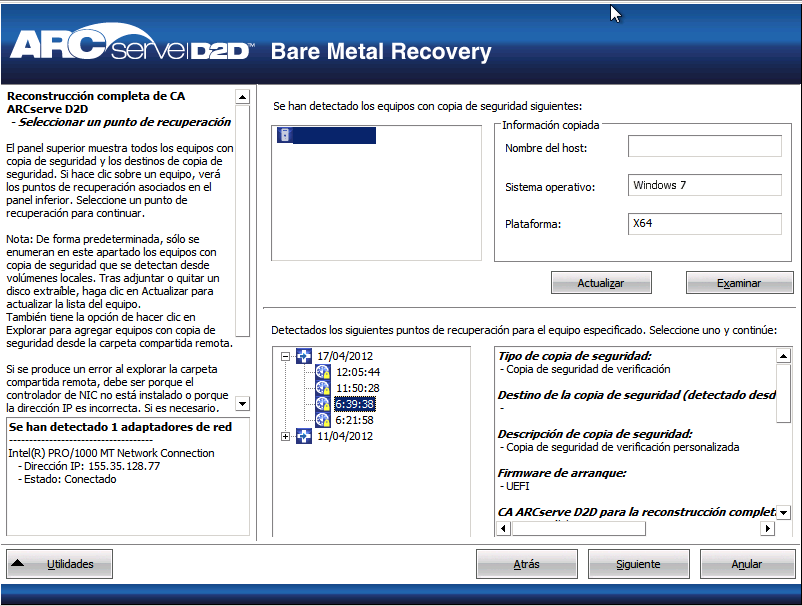
Task: Select recovery point 6:39:38
Action: tap(354, 404)
